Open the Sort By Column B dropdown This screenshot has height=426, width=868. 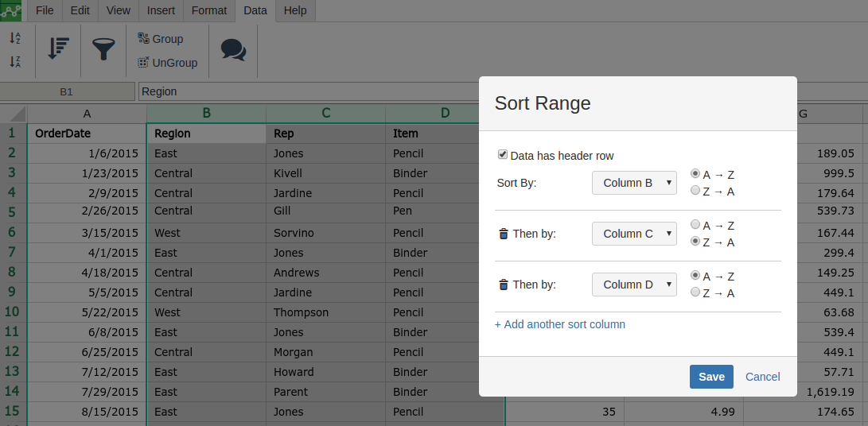click(x=634, y=183)
